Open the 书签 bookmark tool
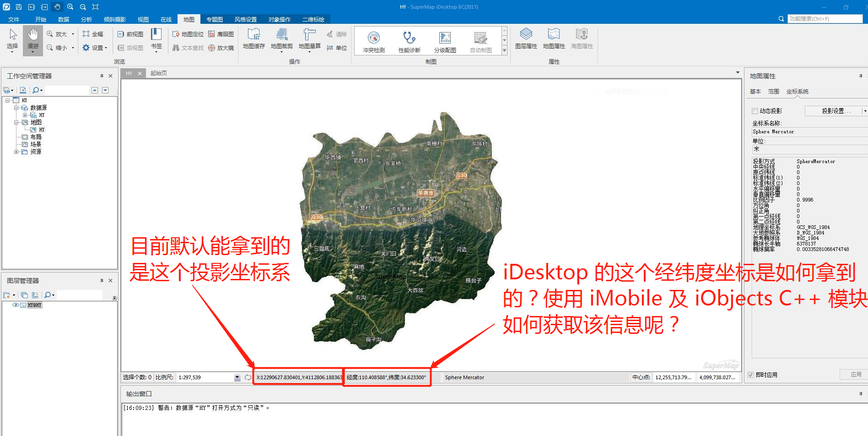The height and width of the screenshot is (436, 868). [156, 40]
